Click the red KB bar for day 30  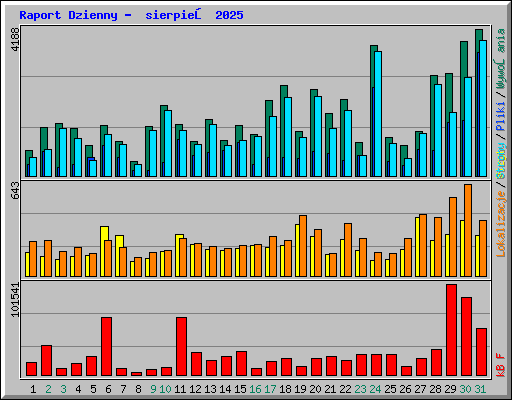466,337
